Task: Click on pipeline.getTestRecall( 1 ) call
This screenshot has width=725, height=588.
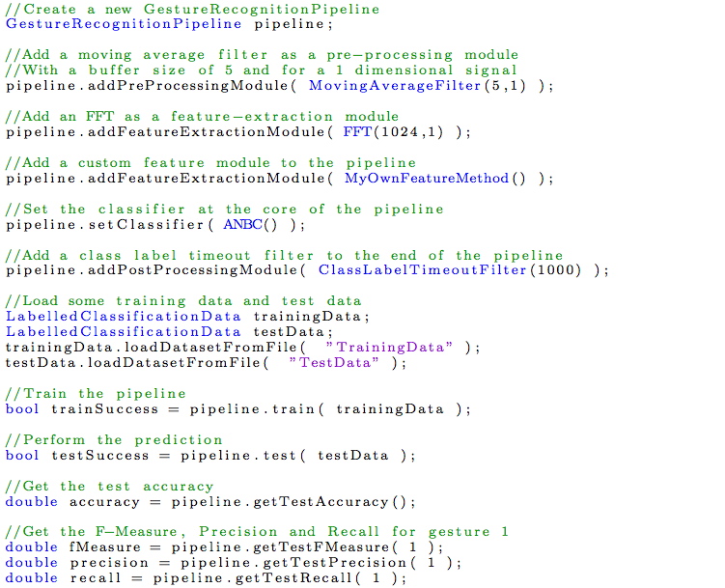Action: tap(280, 577)
